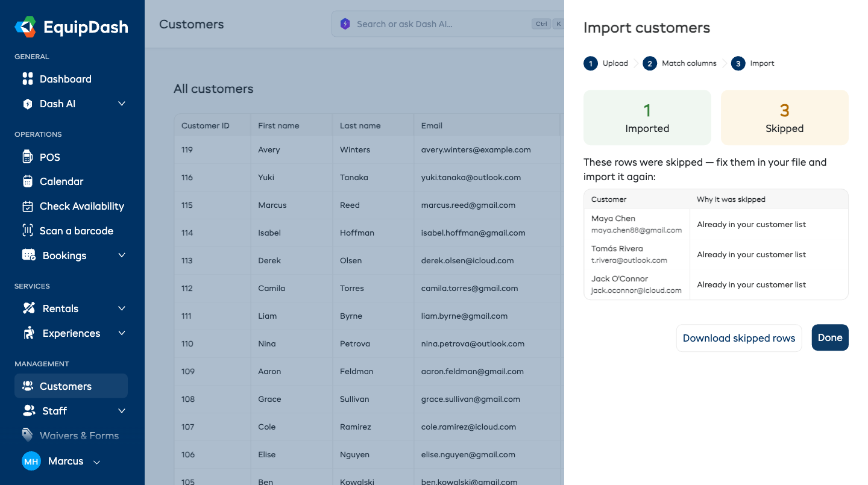
Task: Click email derek.olsen@icloud.com
Action: pos(467,260)
